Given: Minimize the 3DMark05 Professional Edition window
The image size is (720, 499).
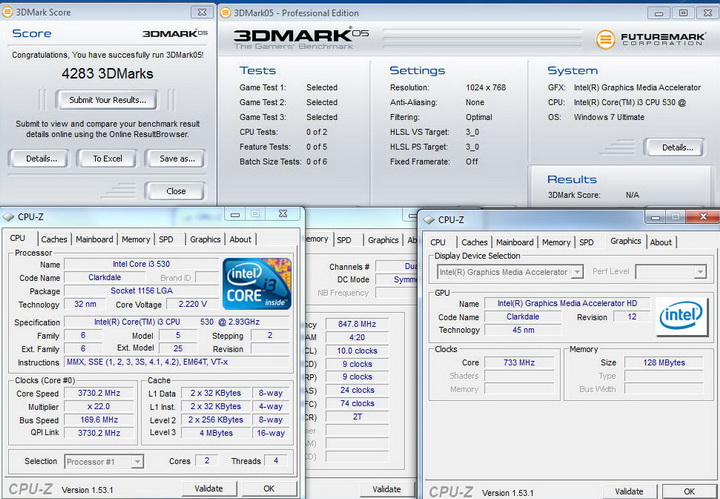Looking at the screenshot, I should pyautogui.click(x=659, y=13).
